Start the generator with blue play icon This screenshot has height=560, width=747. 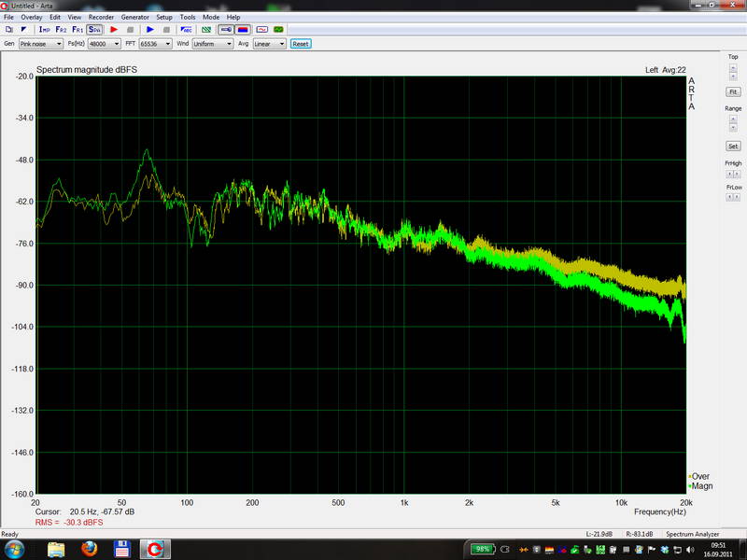point(149,30)
